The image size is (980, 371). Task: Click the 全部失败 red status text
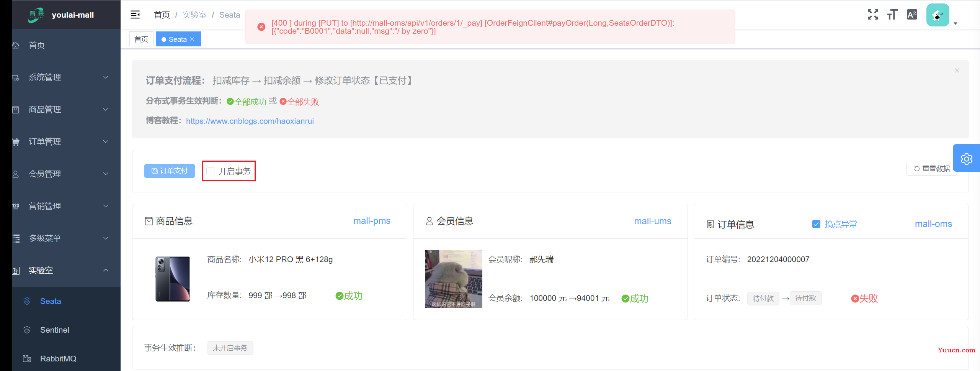(303, 102)
